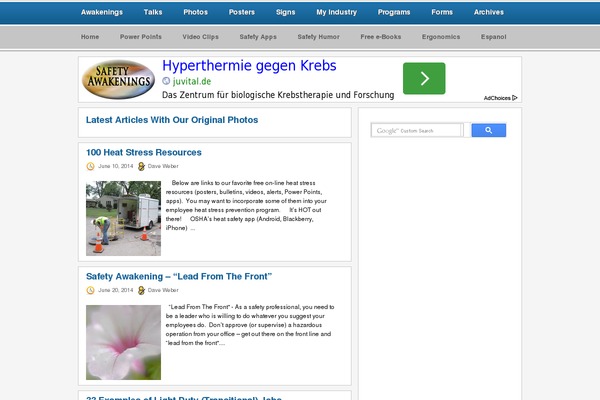Open the Talks menu item

point(153,12)
